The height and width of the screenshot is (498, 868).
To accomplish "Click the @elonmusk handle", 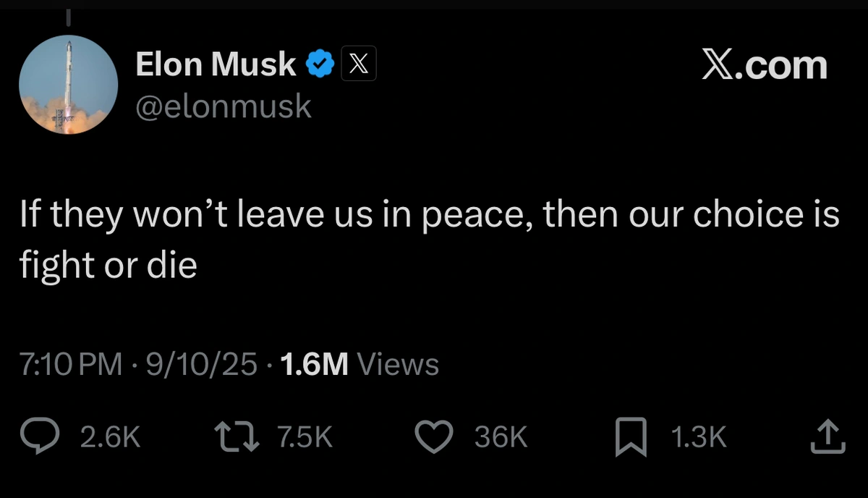I will pos(224,106).
